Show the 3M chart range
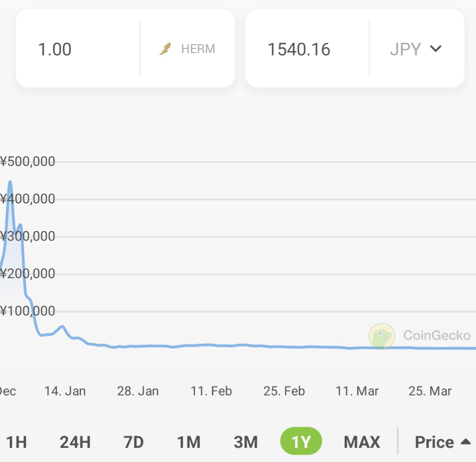 [x=245, y=442]
